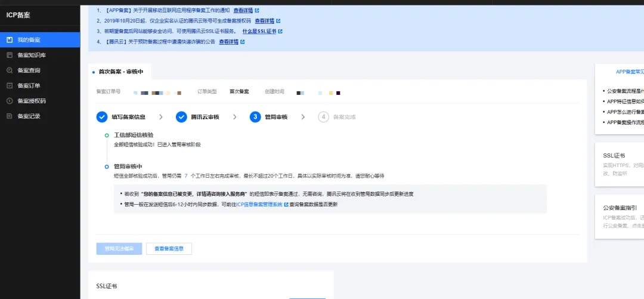Image resolution: width=644 pixels, height=299 pixels.
Task: Click external-link icon after ICP信息备案管理系统
Action: coord(286,204)
